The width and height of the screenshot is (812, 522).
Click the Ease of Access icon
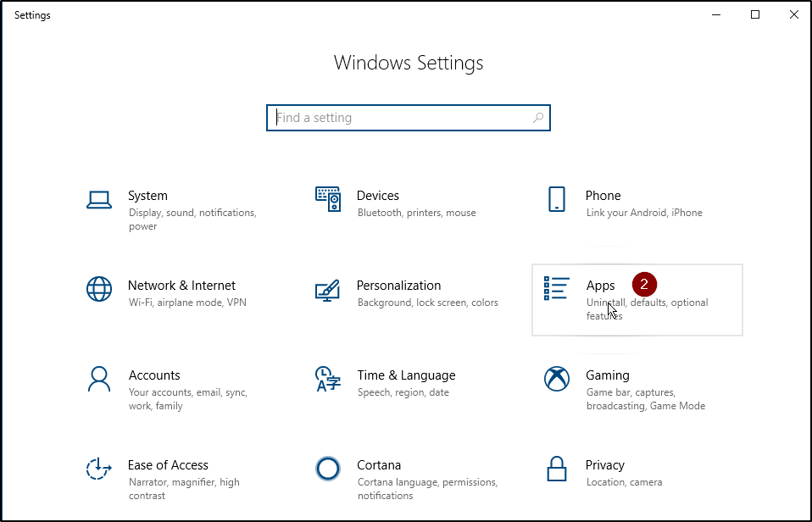99,469
